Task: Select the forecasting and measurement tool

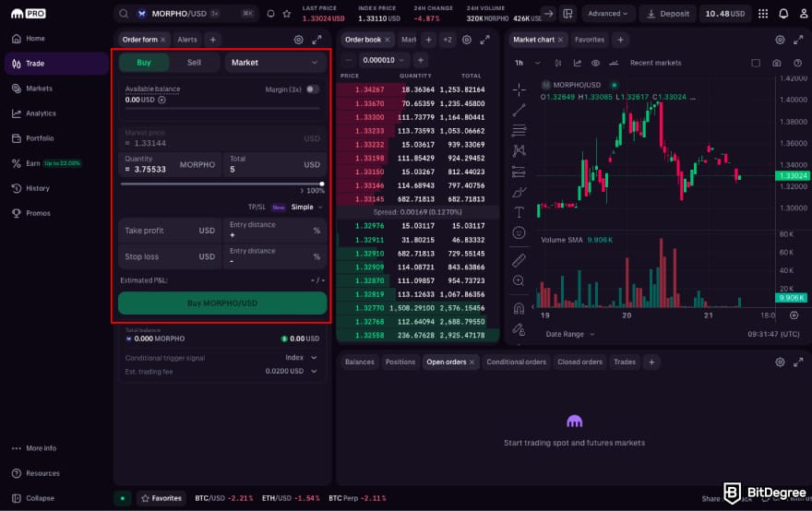Action: pos(519,172)
